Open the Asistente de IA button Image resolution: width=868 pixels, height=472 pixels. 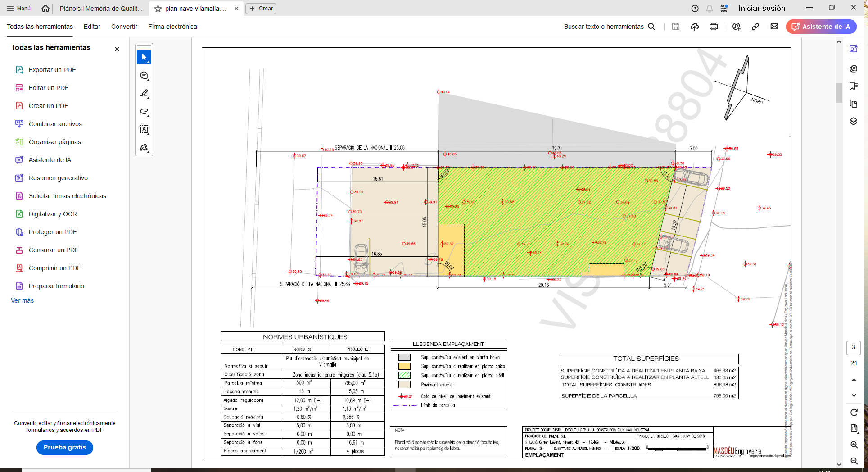click(x=821, y=27)
